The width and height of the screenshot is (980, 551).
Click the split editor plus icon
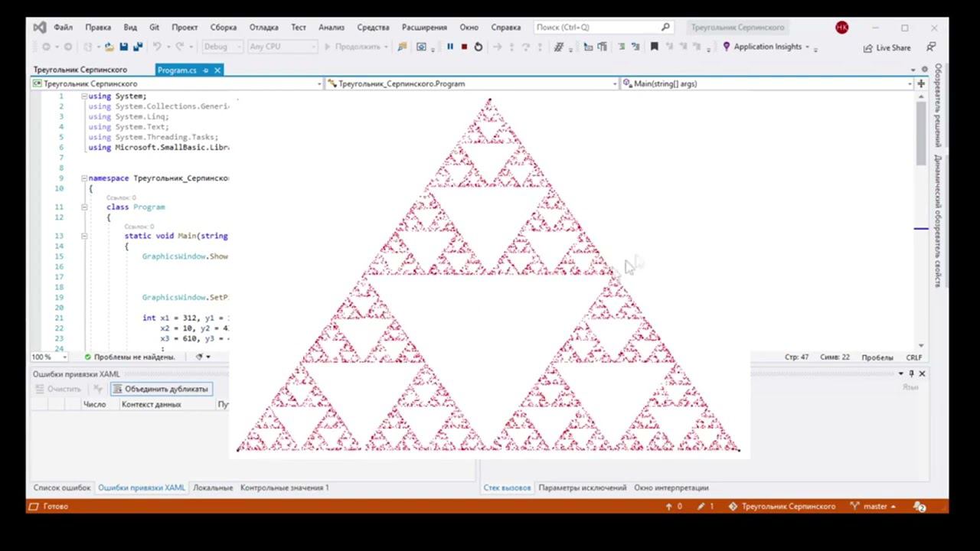coord(921,83)
